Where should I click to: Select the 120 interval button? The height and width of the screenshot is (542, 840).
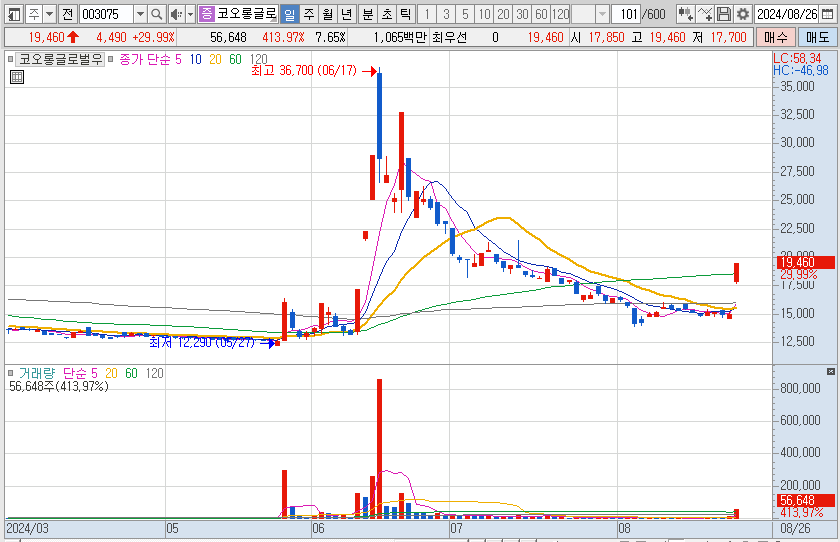coord(560,14)
